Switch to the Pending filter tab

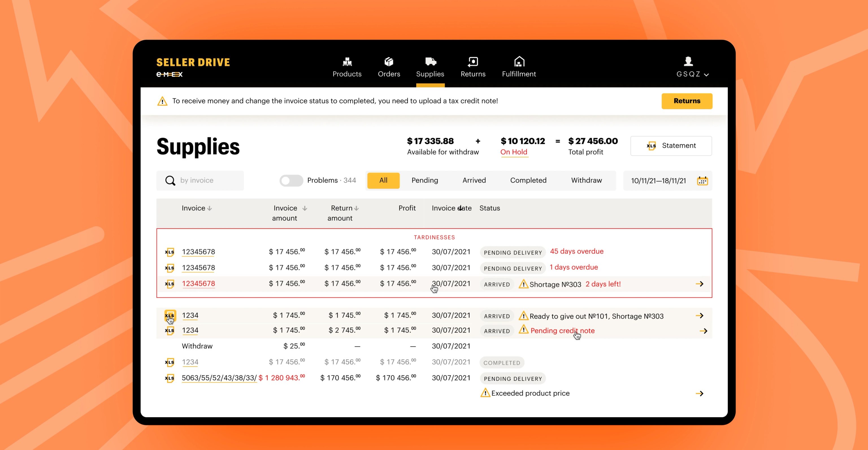(x=425, y=180)
